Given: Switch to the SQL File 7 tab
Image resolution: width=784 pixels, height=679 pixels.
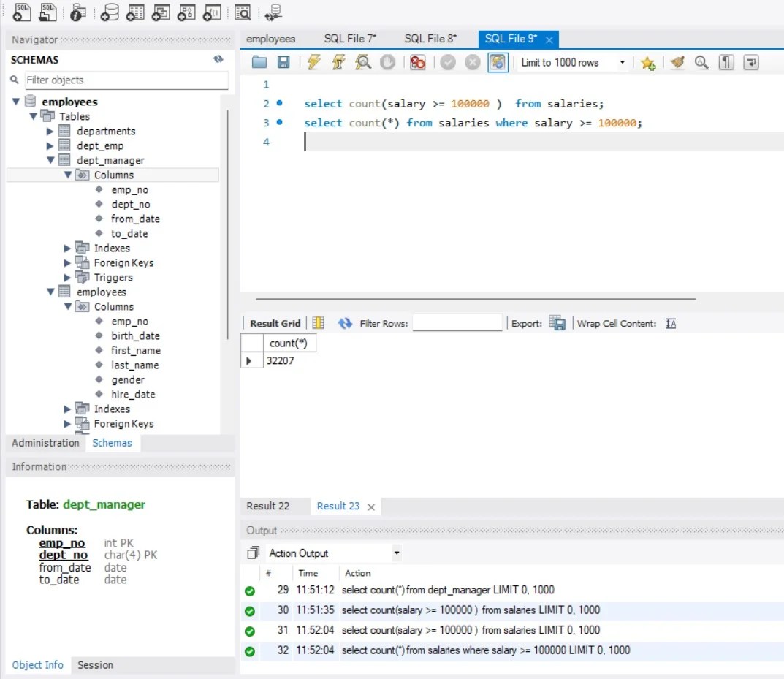Looking at the screenshot, I should click(350, 38).
